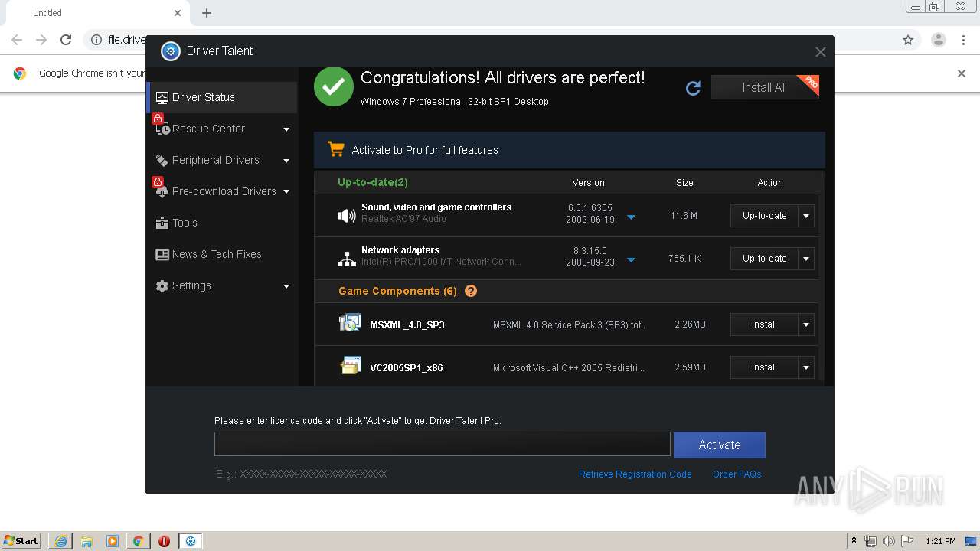Open Windows Explorer folder from taskbar
Image resolution: width=980 pixels, height=551 pixels.
click(87, 541)
